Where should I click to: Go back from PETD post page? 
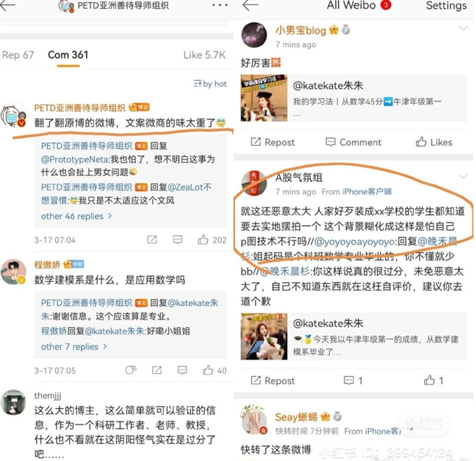click(x=7, y=5)
